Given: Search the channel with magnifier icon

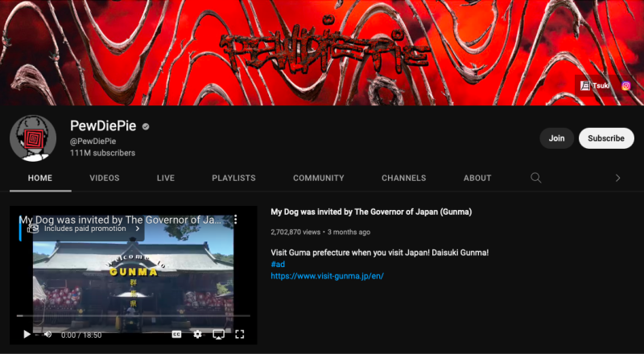Looking at the screenshot, I should pyautogui.click(x=535, y=178).
